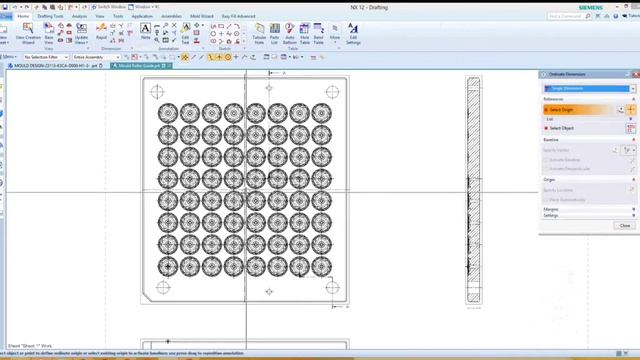The height and width of the screenshot is (360, 640).
Task: Open the Analysis ribbon tab
Action: (79, 16)
